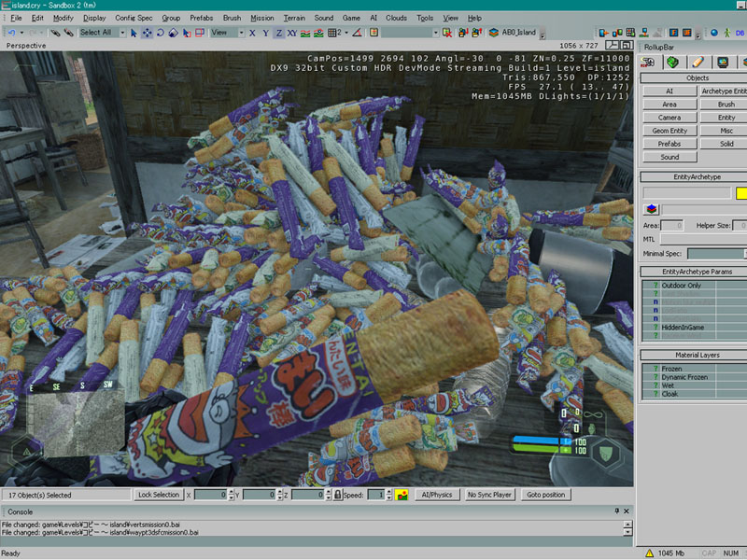Activate the Select Mode arrow tool
This screenshot has width=747, height=560.
click(134, 33)
